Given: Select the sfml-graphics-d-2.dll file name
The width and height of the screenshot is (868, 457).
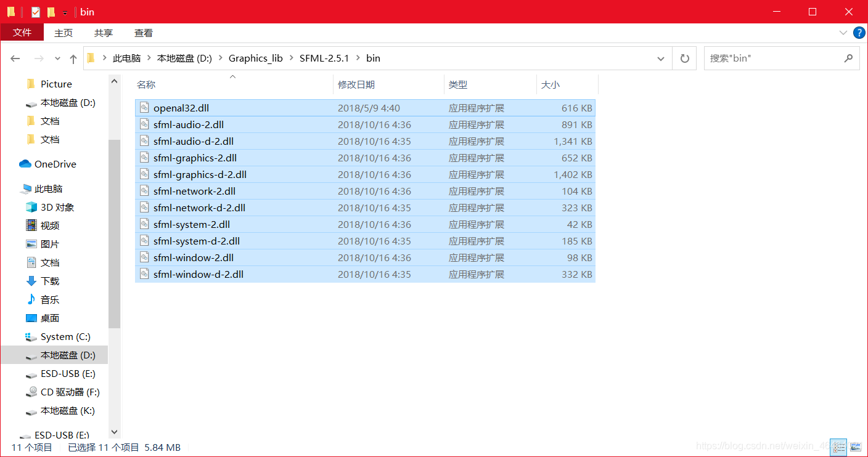Looking at the screenshot, I should point(200,174).
